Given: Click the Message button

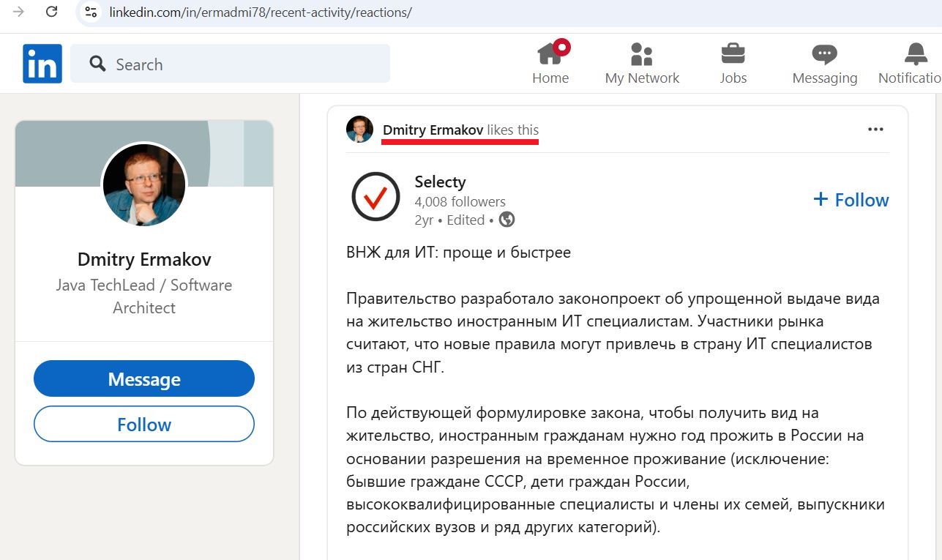Looking at the screenshot, I should tap(144, 379).
